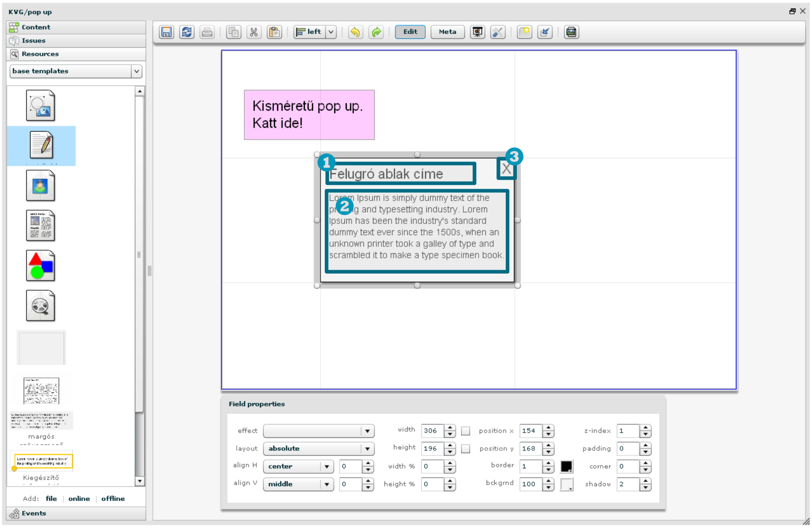Open the presentation preview icon

(477, 32)
